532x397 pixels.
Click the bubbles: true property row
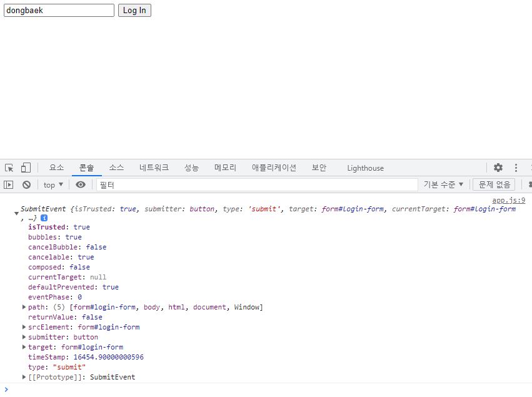tap(55, 237)
